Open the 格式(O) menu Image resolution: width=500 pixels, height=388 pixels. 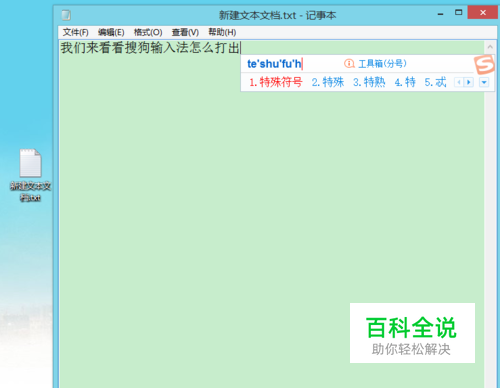[x=148, y=32]
